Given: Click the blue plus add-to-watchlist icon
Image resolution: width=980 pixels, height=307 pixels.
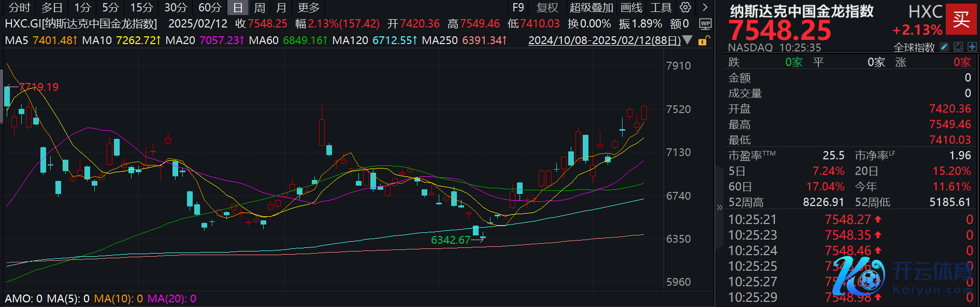Looking at the screenshot, I should coord(972,47).
